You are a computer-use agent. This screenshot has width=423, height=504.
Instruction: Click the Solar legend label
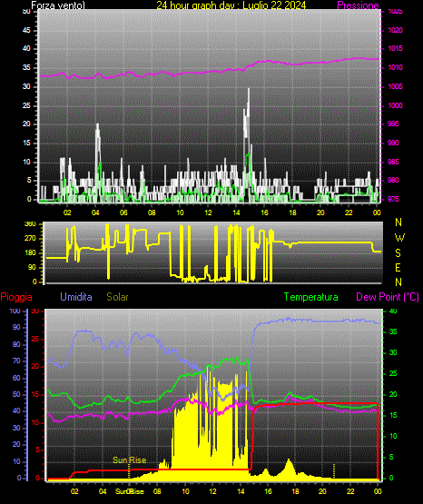117,297
